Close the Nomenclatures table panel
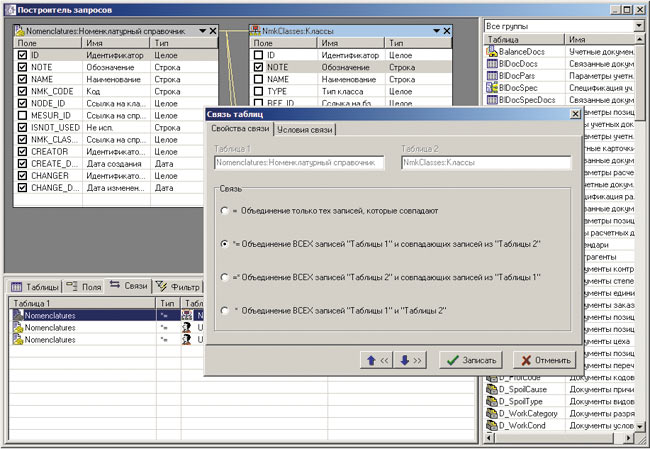Screen dimensions: 650x449 click(212, 31)
